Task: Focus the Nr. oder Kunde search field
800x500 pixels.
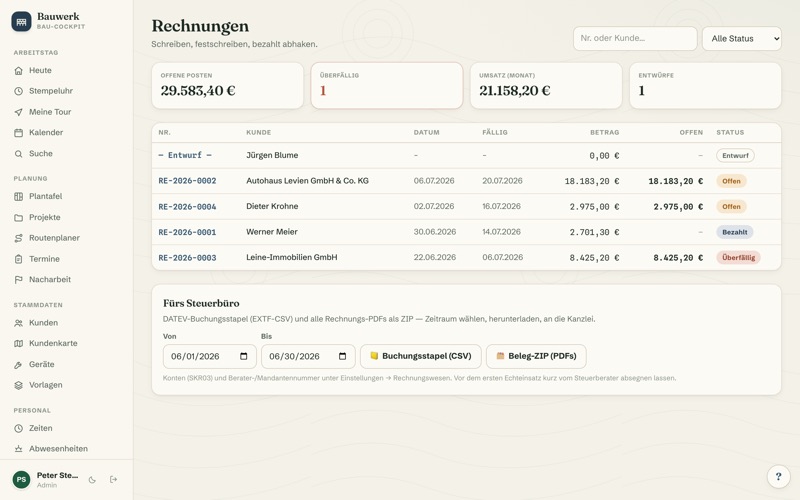Action: coord(635,39)
